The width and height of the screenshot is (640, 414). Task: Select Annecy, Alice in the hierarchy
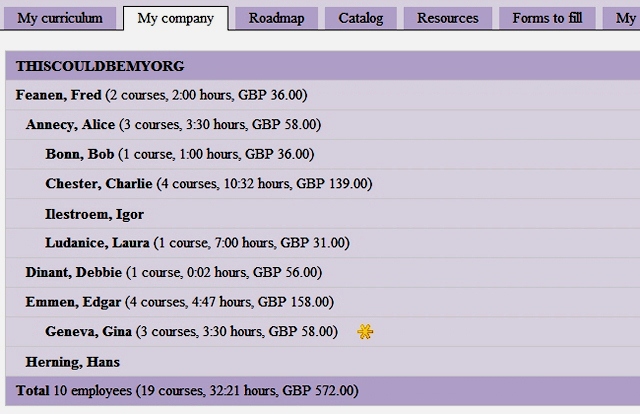(x=70, y=125)
